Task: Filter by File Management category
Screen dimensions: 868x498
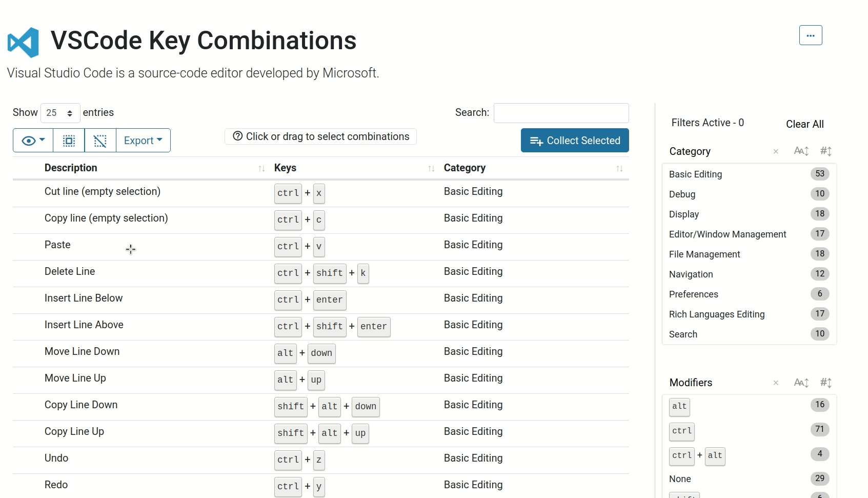Action: click(749, 254)
